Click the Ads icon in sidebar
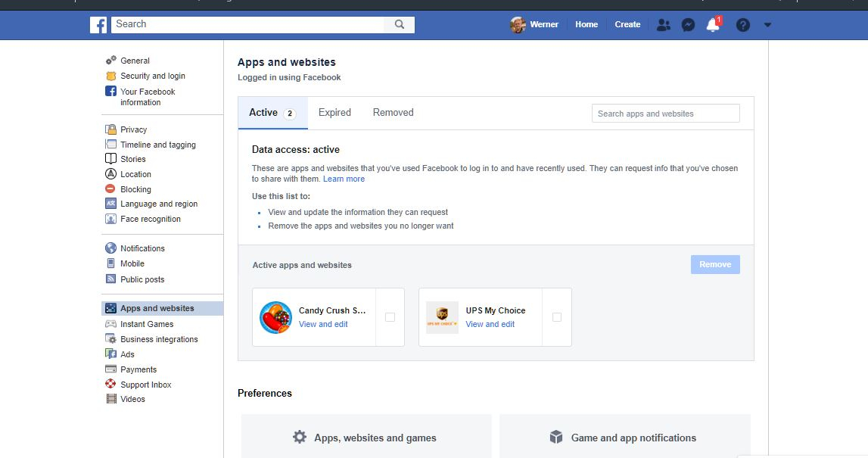Viewport: 868px width, 458px height. pos(110,354)
